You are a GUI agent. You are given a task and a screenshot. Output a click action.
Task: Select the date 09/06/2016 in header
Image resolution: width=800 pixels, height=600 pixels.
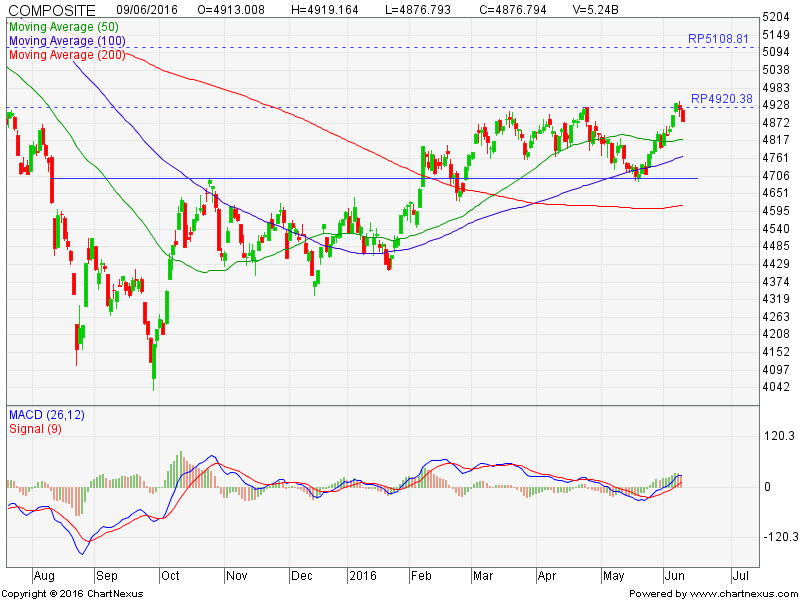pyautogui.click(x=147, y=10)
